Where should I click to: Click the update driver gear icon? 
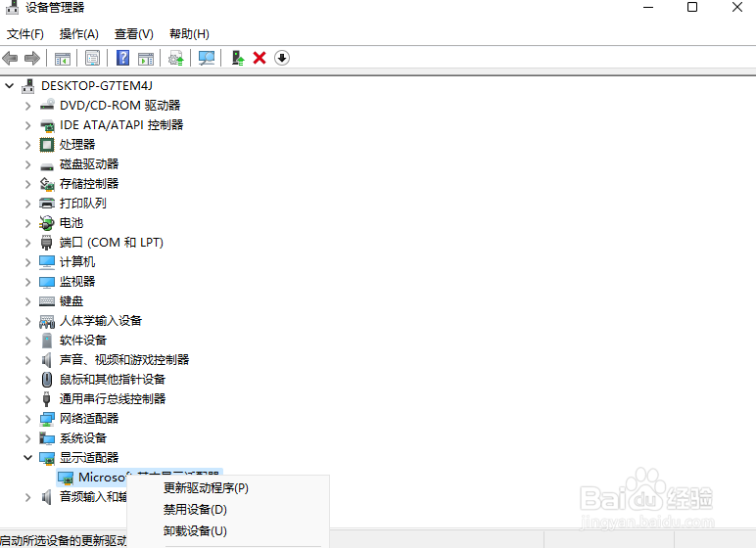176,59
